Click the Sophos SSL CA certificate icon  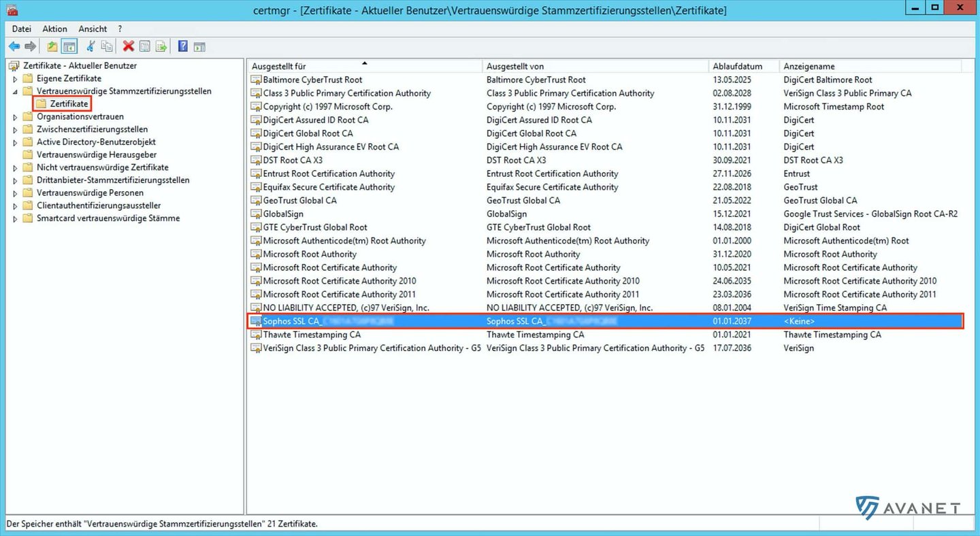[256, 321]
